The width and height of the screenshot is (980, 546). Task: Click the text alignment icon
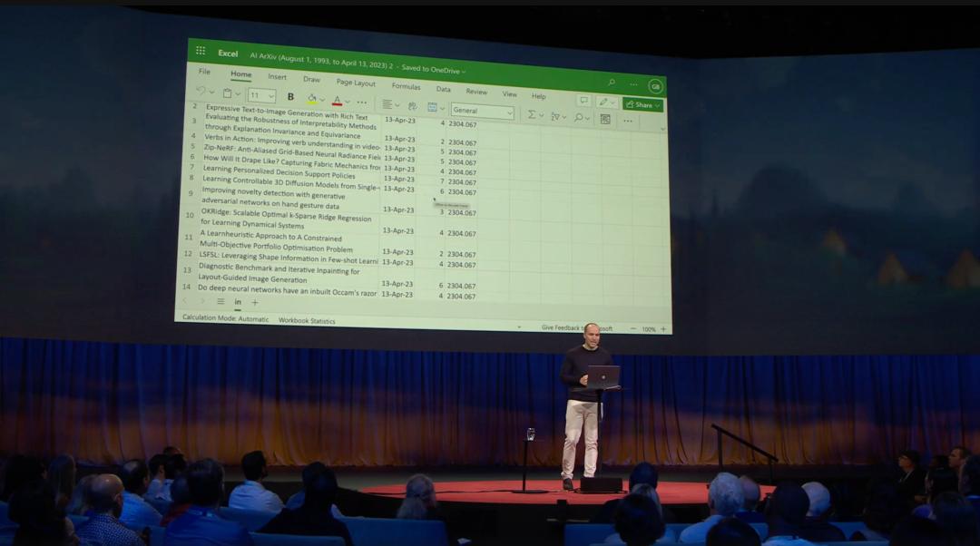pos(387,103)
